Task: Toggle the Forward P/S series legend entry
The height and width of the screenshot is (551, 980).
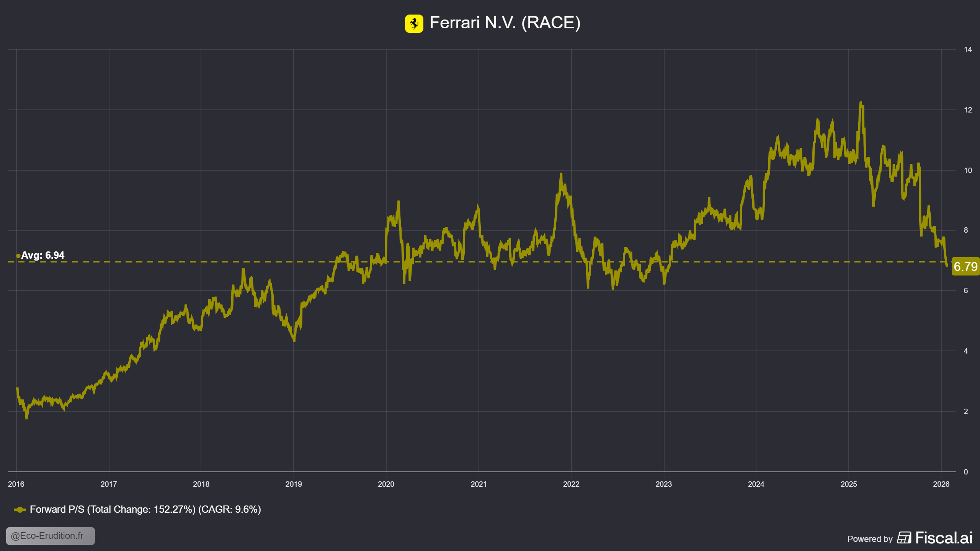Action: (x=145, y=510)
